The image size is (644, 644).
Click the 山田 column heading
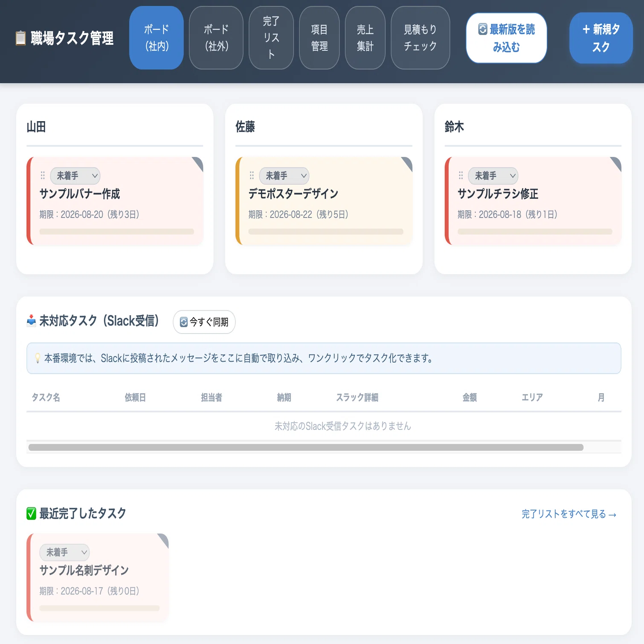[x=36, y=127]
